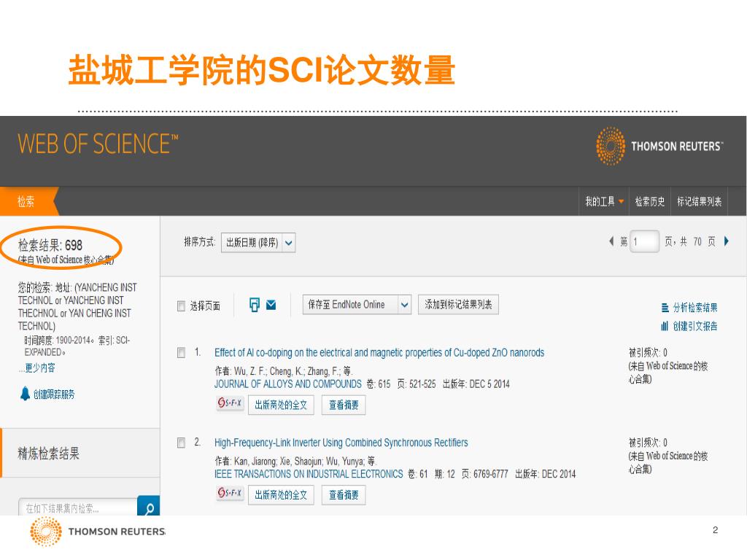This screenshot has width=747, height=560.
Task: Check the box for result 2
Action: [x=181, y=443]
